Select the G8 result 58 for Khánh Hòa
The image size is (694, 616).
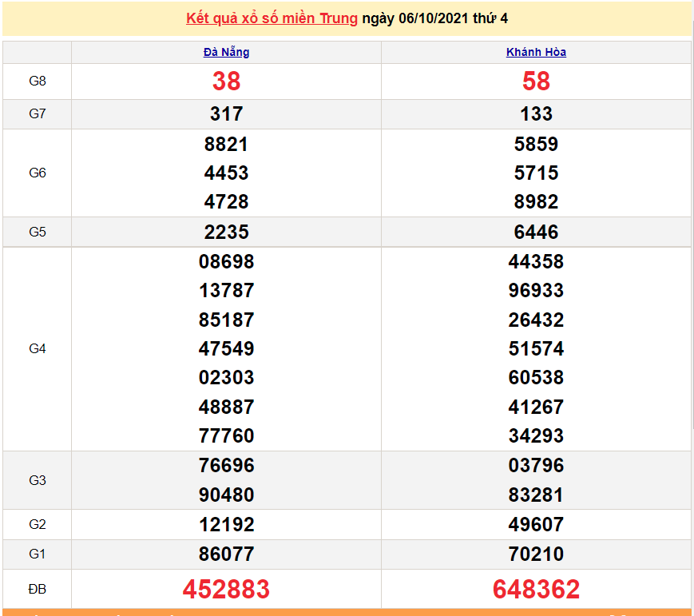537,81
